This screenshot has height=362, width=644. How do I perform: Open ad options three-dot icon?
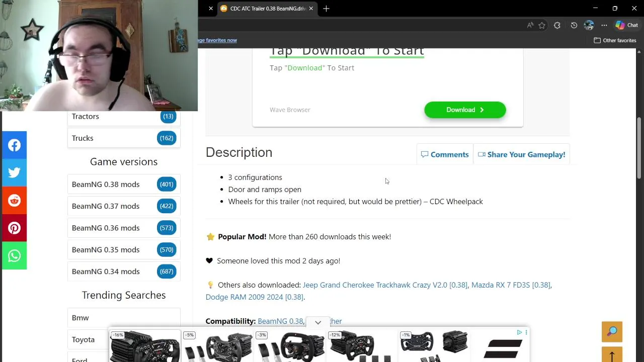coord(526,332)
